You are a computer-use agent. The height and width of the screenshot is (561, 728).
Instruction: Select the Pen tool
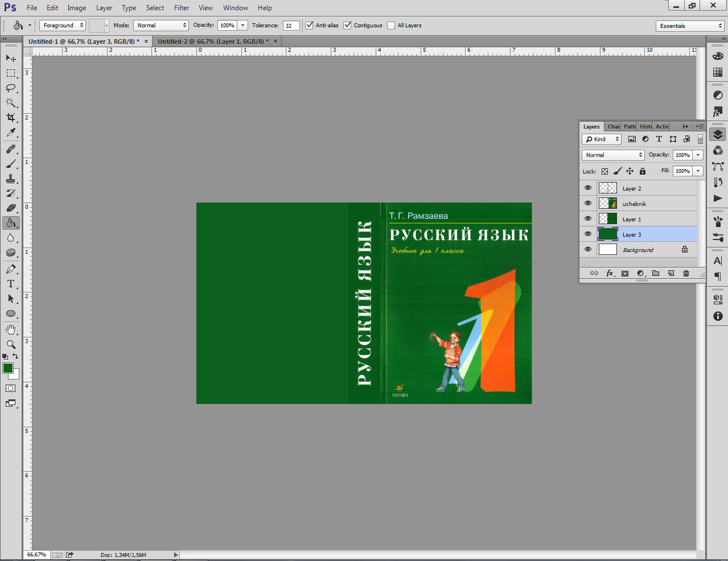(x=11, y=269)
